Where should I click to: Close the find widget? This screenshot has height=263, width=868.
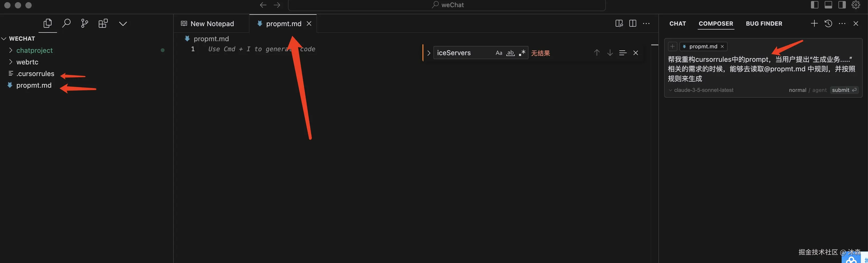636,53
